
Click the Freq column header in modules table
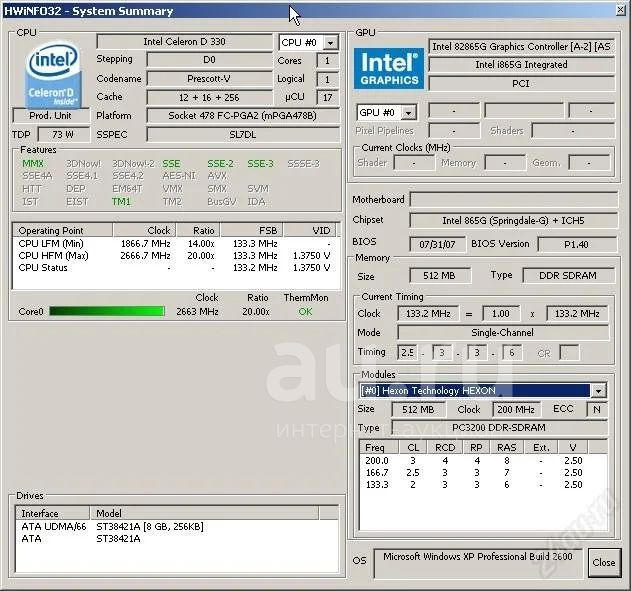tap(378, 447)
